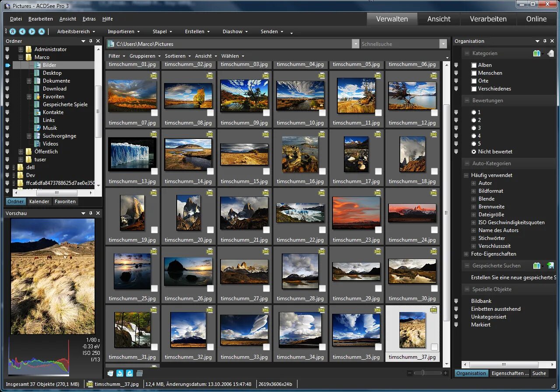The image size is (560, 392).
Task: Check the Alben category checkbox
Action: tap(474, 65)
